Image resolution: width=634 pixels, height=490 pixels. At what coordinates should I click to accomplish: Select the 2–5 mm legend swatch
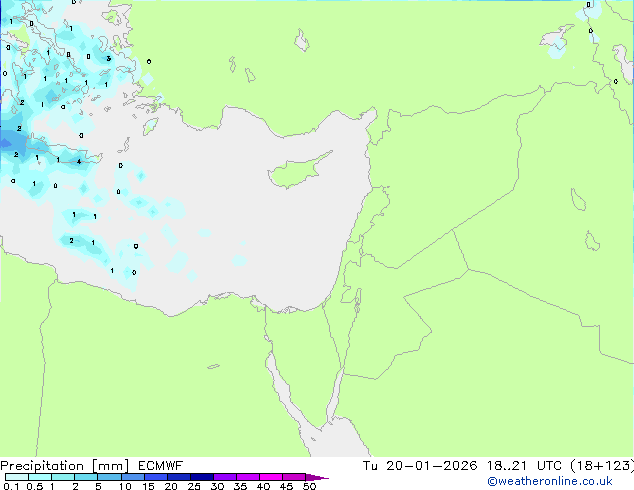pyautogui.click(x=86, y=477)
